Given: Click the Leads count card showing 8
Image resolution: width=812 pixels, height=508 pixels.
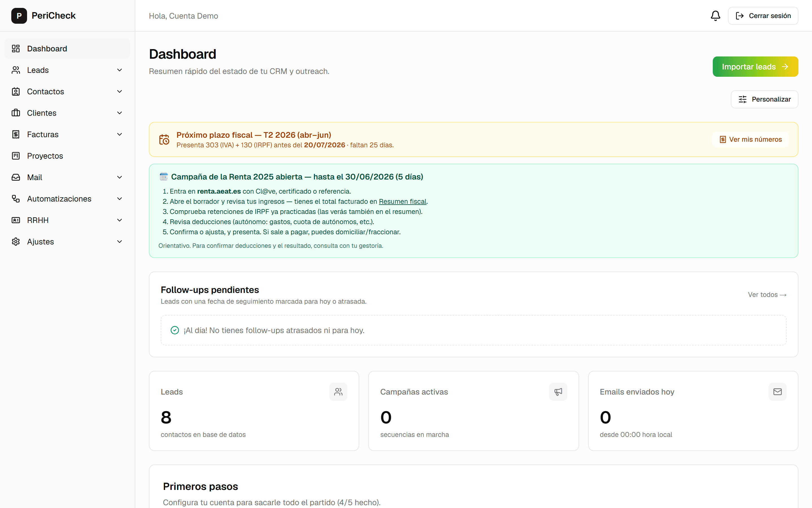Looking at the screenshot, I should tap(254, 411).
